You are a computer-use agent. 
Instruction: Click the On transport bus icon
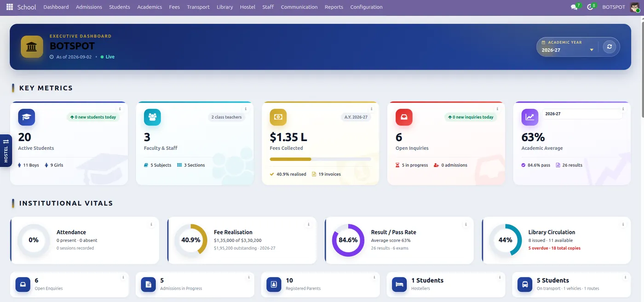point(525,285)
